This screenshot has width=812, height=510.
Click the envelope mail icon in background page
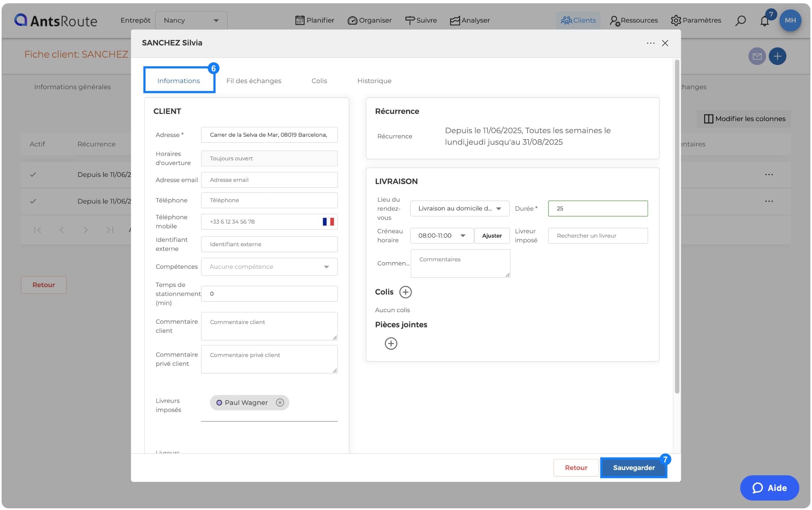pos(757,56)
